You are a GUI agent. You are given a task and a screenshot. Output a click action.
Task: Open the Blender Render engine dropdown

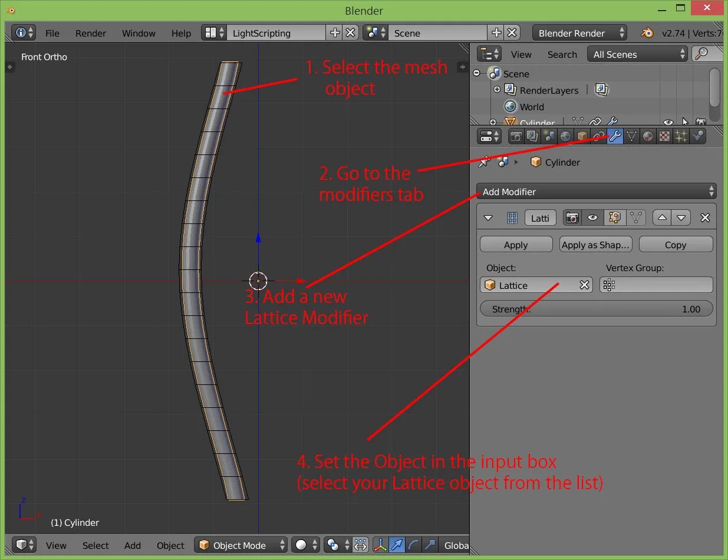[579, 33]
